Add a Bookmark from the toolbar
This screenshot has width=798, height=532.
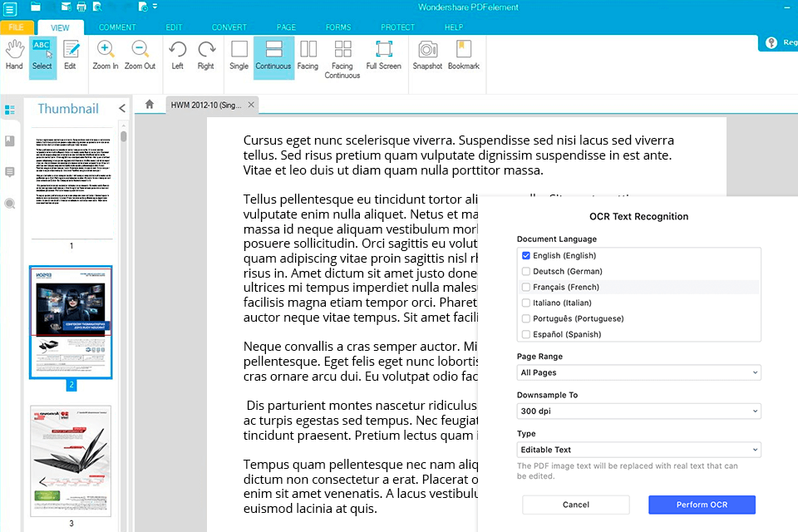pos(463,55)
